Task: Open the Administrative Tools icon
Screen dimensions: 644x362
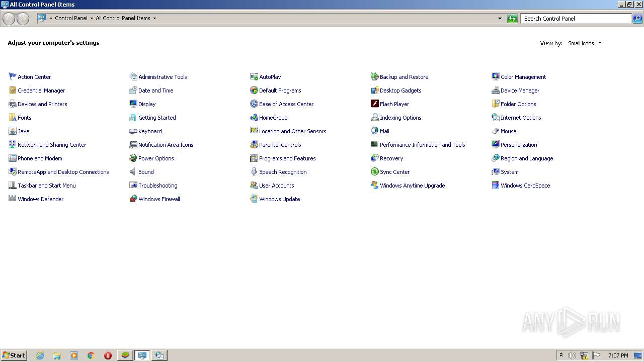Action: pyautogui.click(x=133, y=76)
